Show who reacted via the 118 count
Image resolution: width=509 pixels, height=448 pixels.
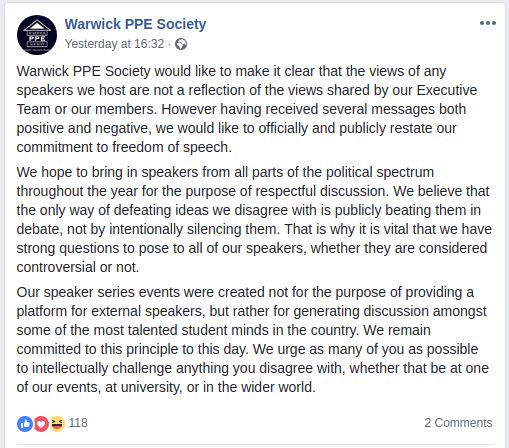pos(78,423)
